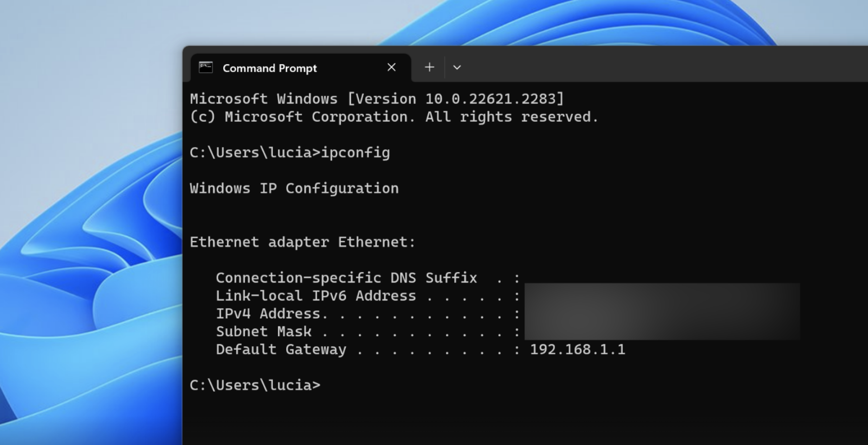Click the Command Prompt tab icon
Viewport: 868px width, 445px height.
[x=206, y=68]
